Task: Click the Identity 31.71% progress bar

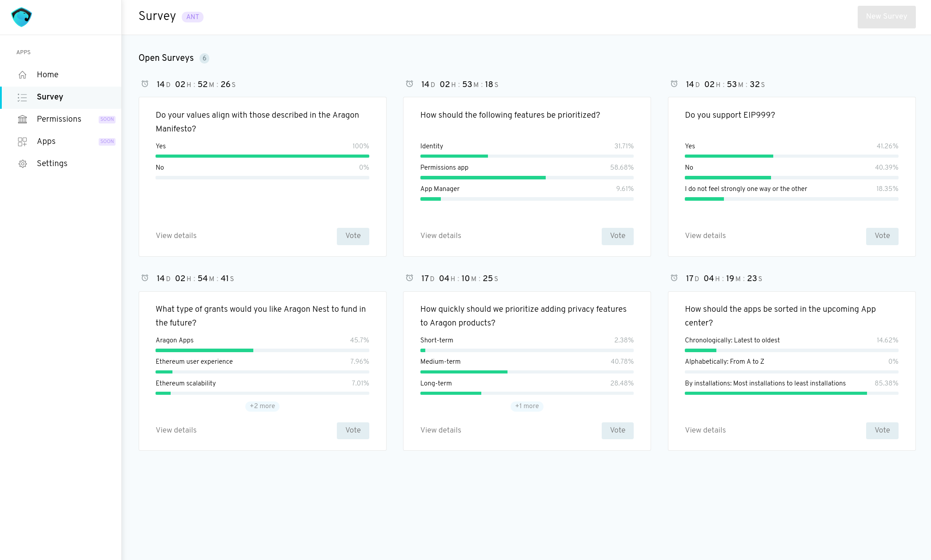Action: [527, 156]
